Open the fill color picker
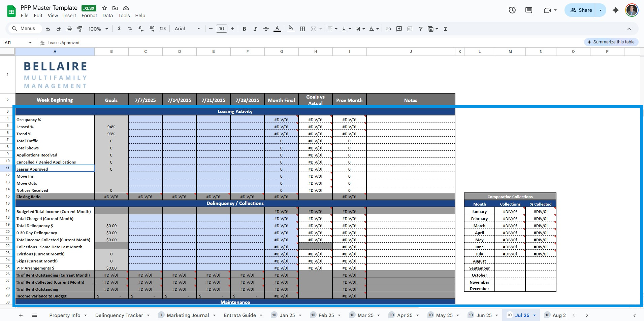Screen dimensions: 644x321 pyautogui.click(x=291, y=29)
